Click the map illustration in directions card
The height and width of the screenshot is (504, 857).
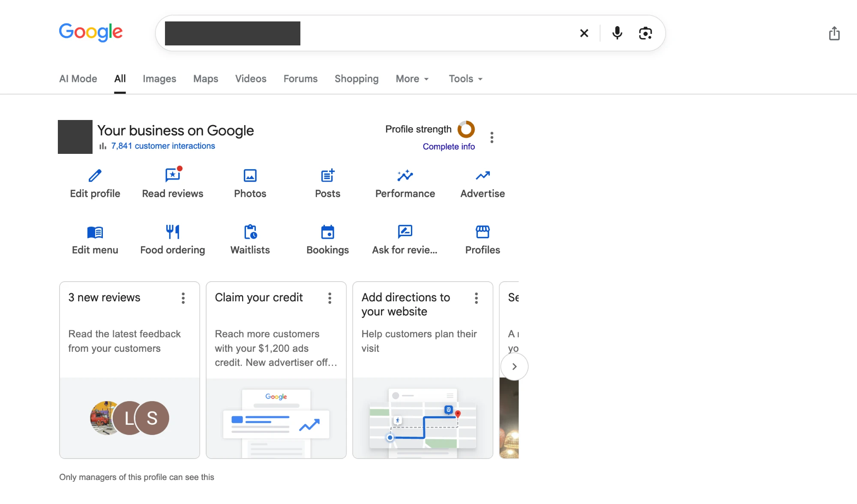coord(423,423)
